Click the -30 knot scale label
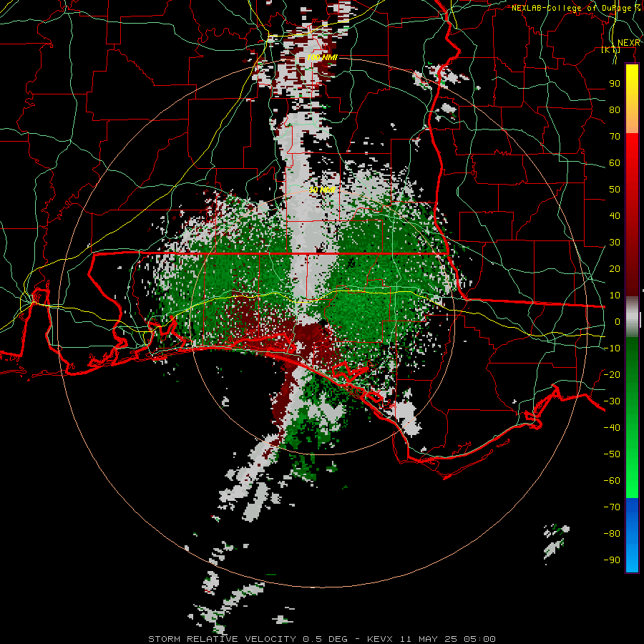Screen dimensions: 644x644 point(612,401)
